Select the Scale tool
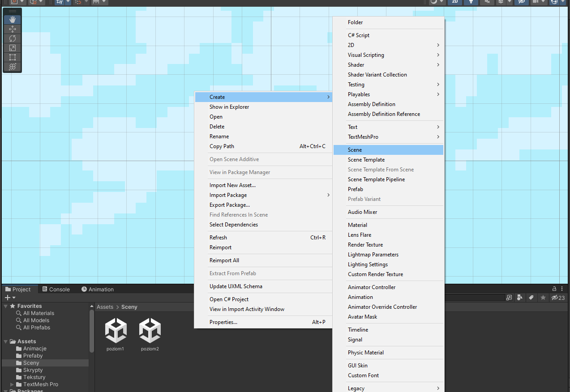The height and width of the screenshot is (392, 570). 13,48
